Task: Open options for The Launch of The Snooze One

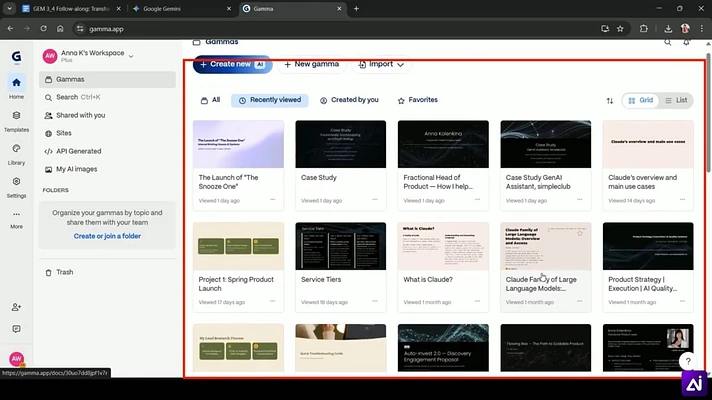Action: coord(272,199)
